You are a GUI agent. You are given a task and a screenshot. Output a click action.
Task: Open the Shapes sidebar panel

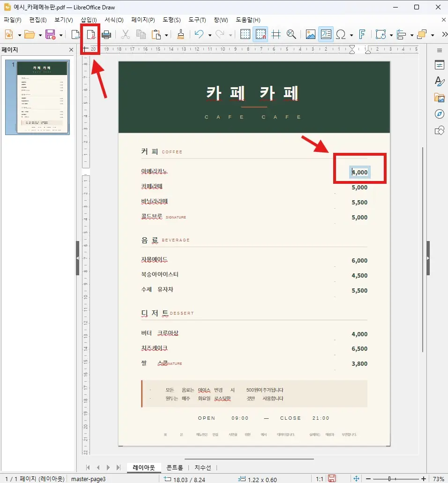point(440,130)
